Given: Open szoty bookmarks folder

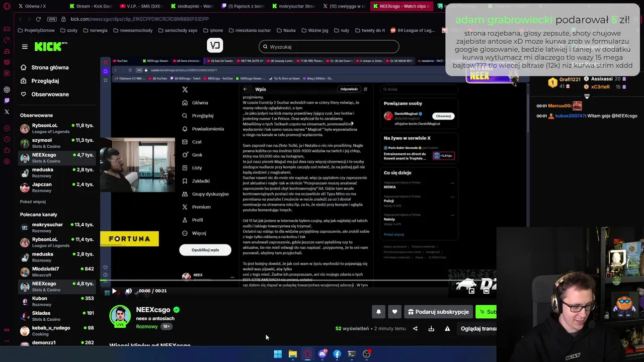Looking at the screenshot, I should point(68,30).
